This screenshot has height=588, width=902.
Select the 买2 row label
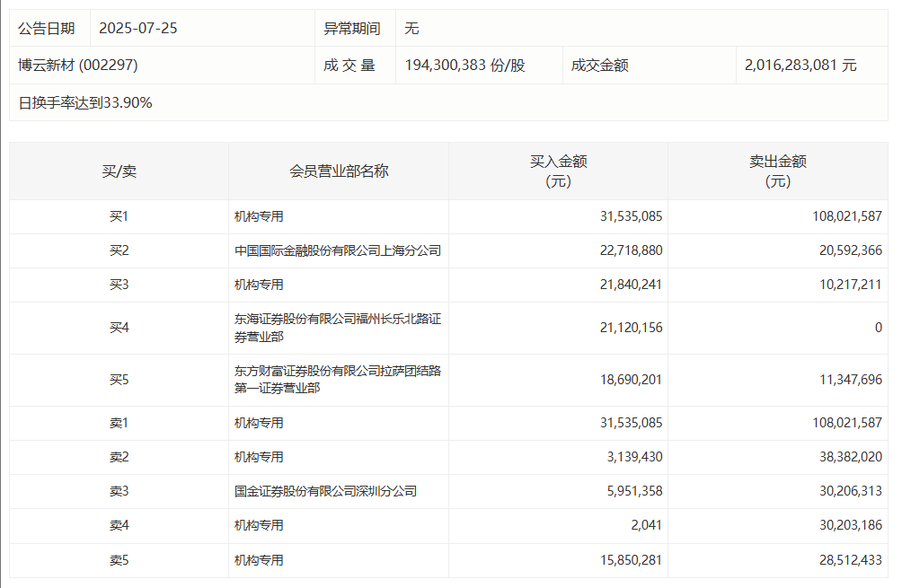[x=119, y=250]
